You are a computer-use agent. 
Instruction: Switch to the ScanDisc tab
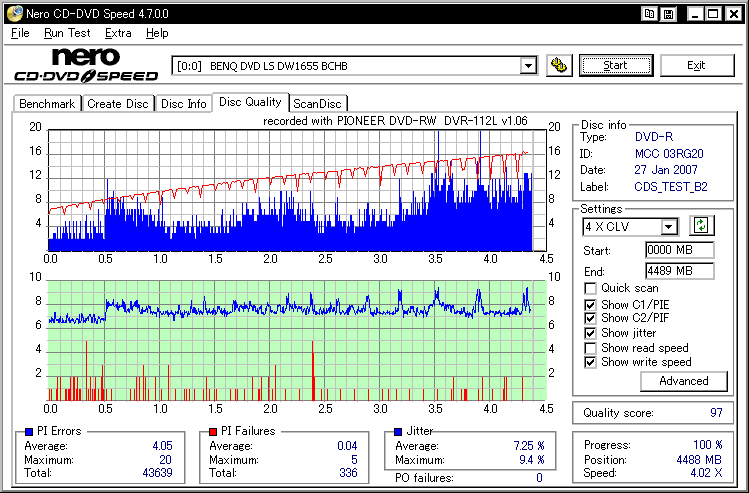click(317, 104)
